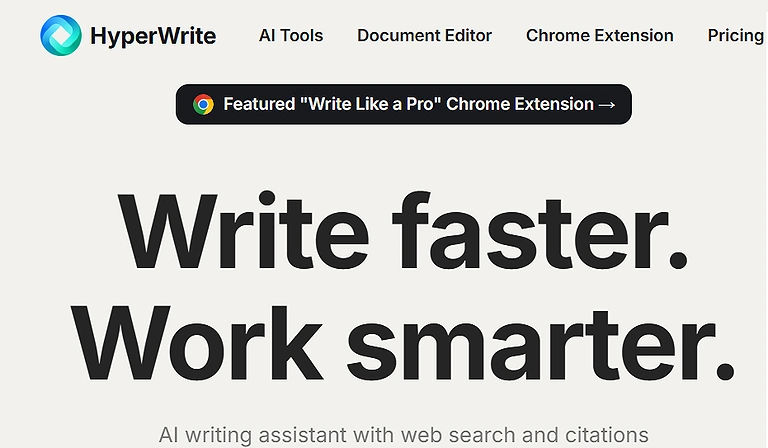Click the word "Featured" in the dark banner
The width and height of the screenshot is (768, 448).
tap(259, 104)
